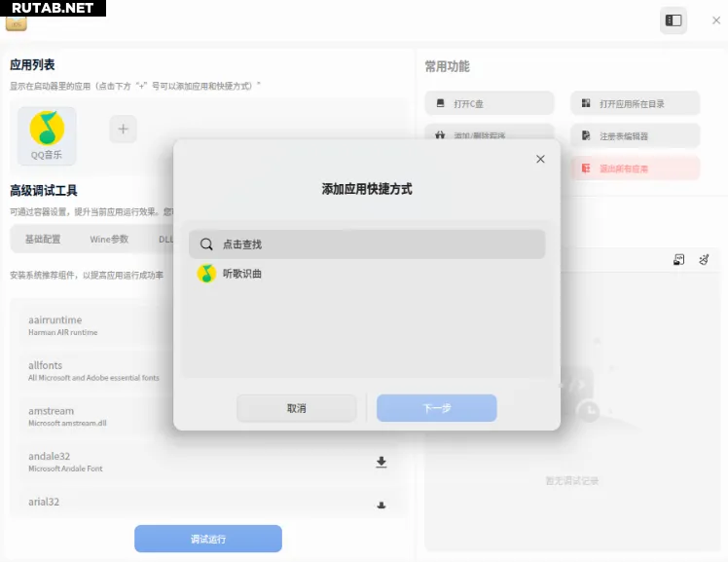
Task: Open 添加/删除程序 in main window
Action: [x=490, y=131]
